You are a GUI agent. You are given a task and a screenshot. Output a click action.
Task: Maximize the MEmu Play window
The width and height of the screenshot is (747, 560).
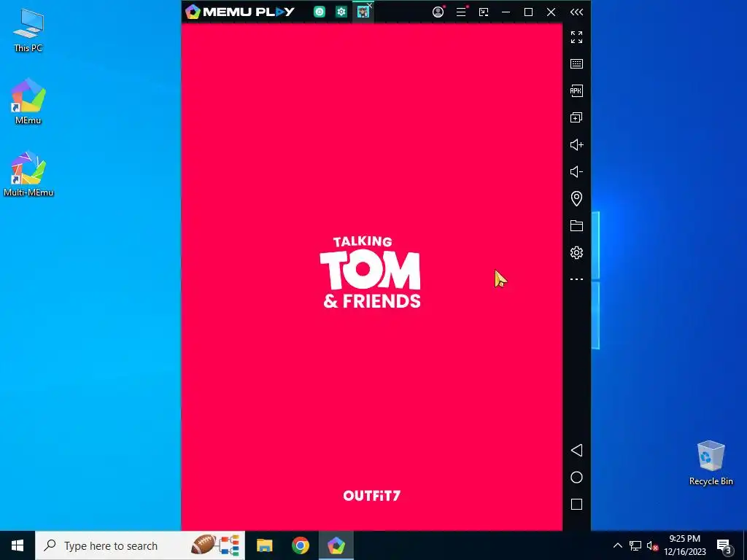click(x=528, y=12)
